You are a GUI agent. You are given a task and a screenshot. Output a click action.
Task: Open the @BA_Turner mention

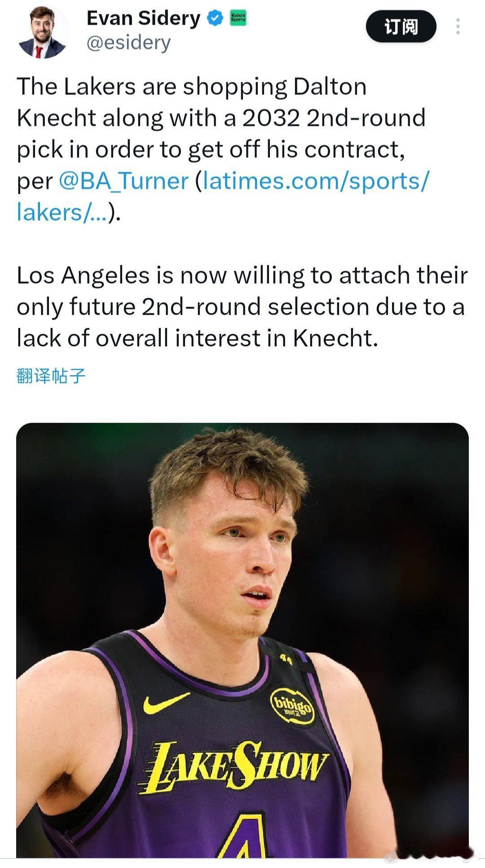123,181
